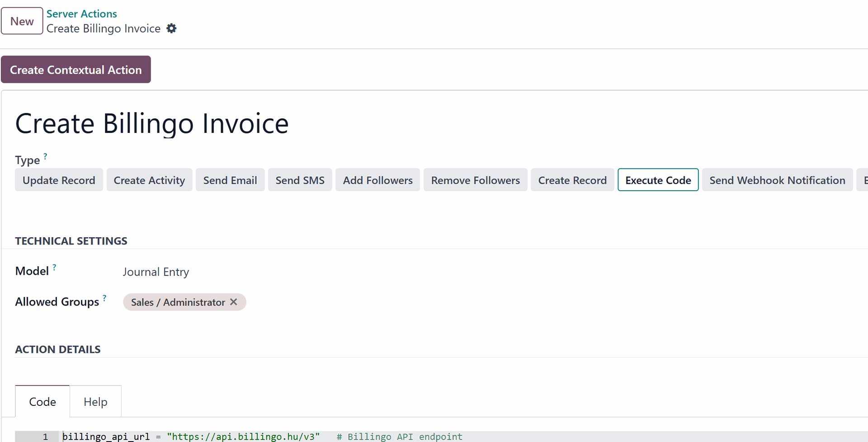Edit the Create Billingo Invoice title field
The height and width of the screenshot is (442, 868).
(152, 123)
